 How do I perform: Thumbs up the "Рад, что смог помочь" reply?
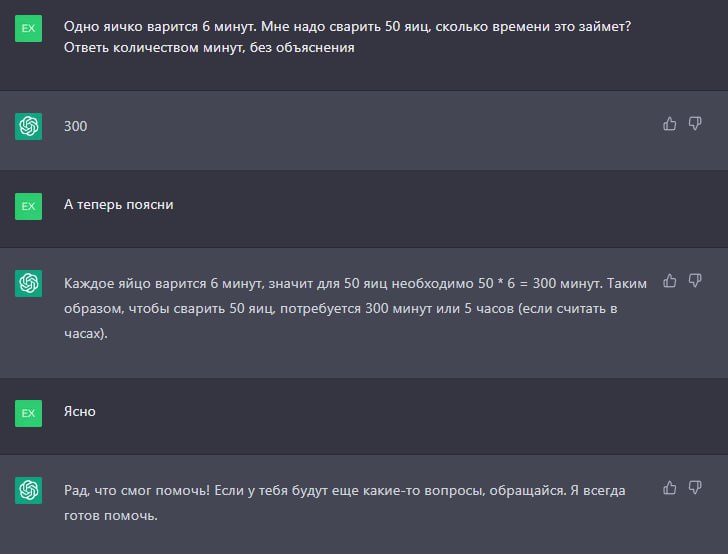click(x=670, y=488)
